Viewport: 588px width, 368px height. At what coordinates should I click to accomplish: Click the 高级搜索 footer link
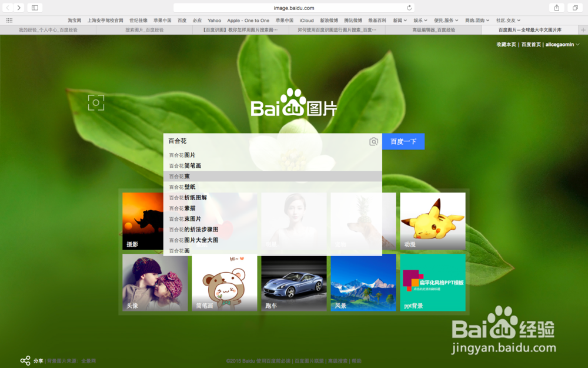coord(338,361)
